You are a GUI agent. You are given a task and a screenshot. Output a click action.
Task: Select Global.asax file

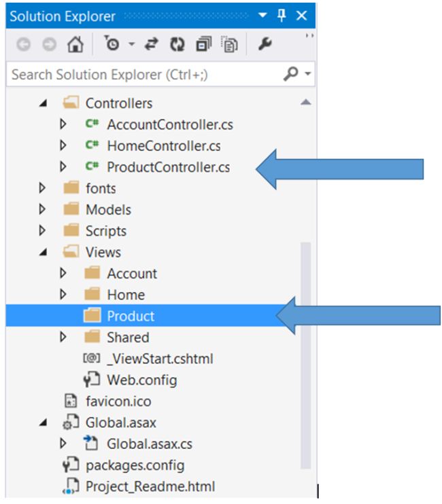tap(120, 422)
